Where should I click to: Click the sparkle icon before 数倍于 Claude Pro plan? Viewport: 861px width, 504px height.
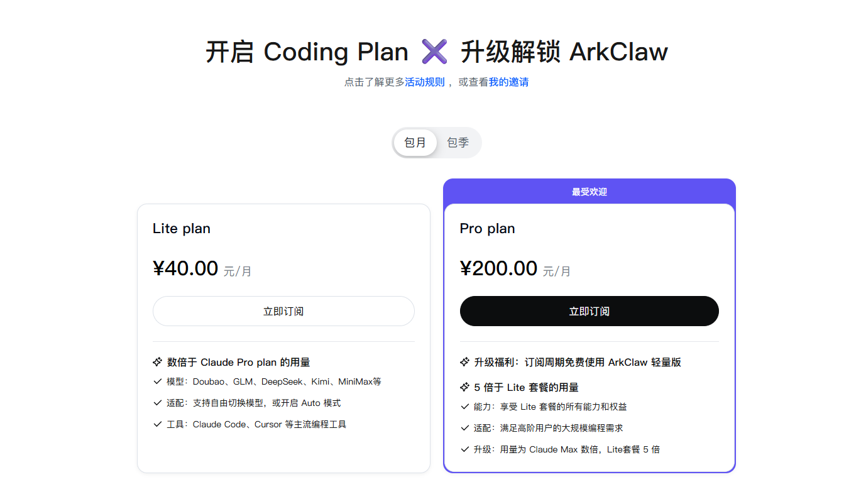[x=156, y=362]
